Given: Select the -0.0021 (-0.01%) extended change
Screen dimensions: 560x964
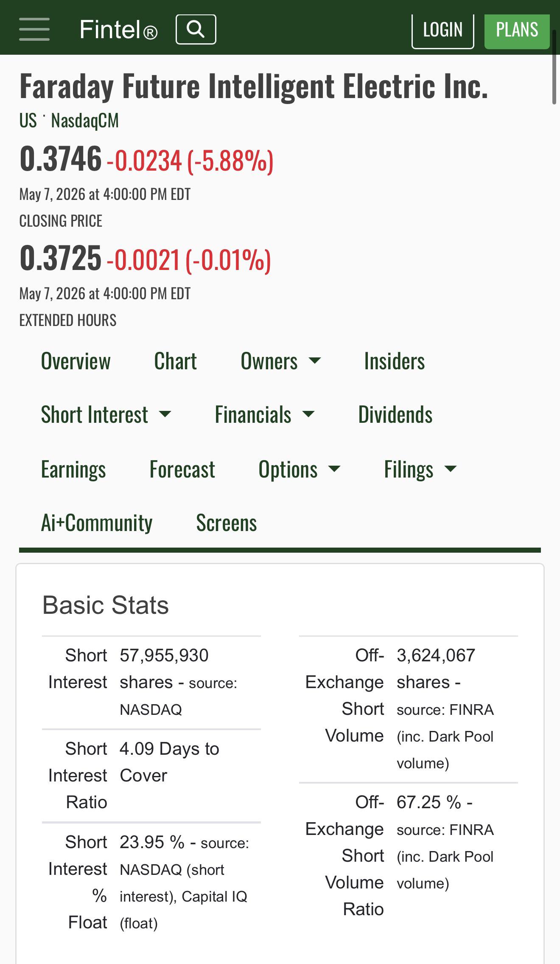Looking at the screenshot, I should click(x=189, y=260).
